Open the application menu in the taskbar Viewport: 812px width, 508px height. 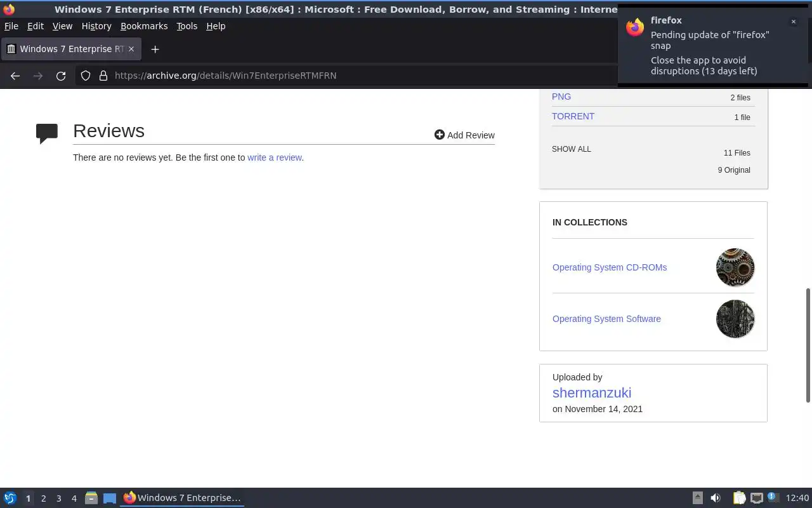10,498
